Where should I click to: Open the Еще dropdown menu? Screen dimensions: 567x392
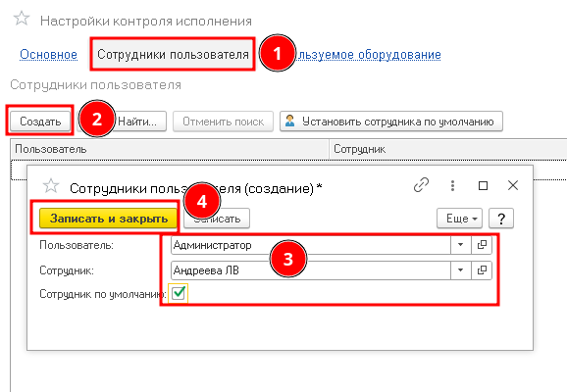tap(460, 219)
